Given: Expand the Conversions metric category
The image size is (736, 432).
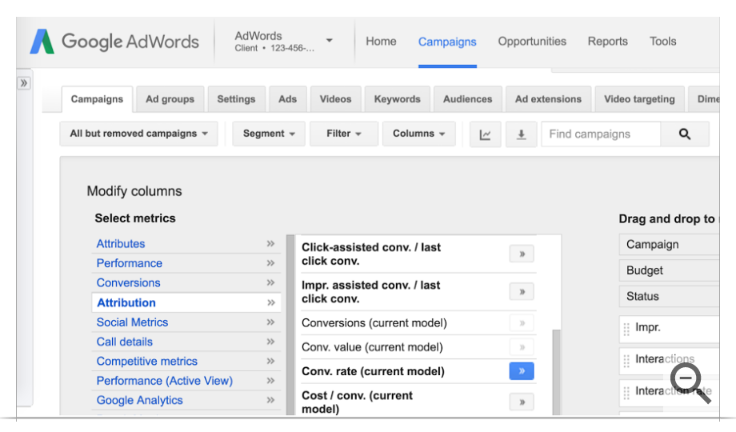Looking at the screenshot, I should [186, 283].
